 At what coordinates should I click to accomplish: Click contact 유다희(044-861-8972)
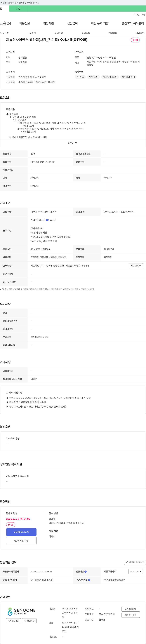pyautogui.click(x=42, y=580)
